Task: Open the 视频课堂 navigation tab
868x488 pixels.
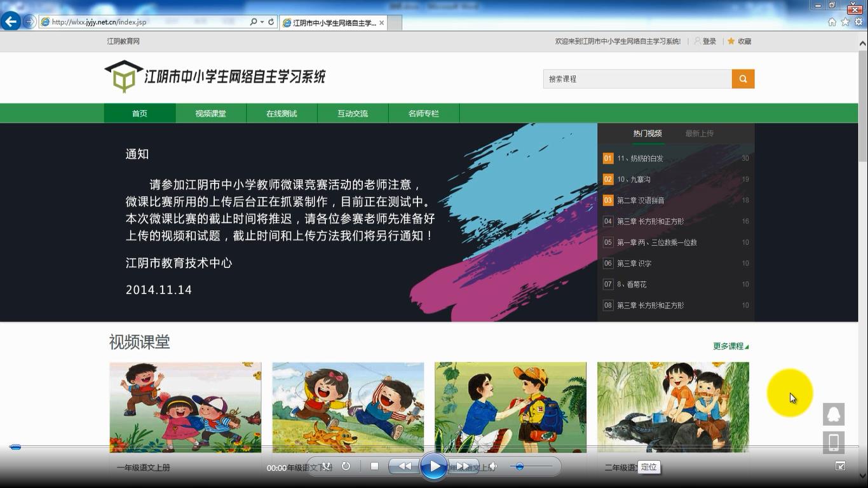Action: 211,113
